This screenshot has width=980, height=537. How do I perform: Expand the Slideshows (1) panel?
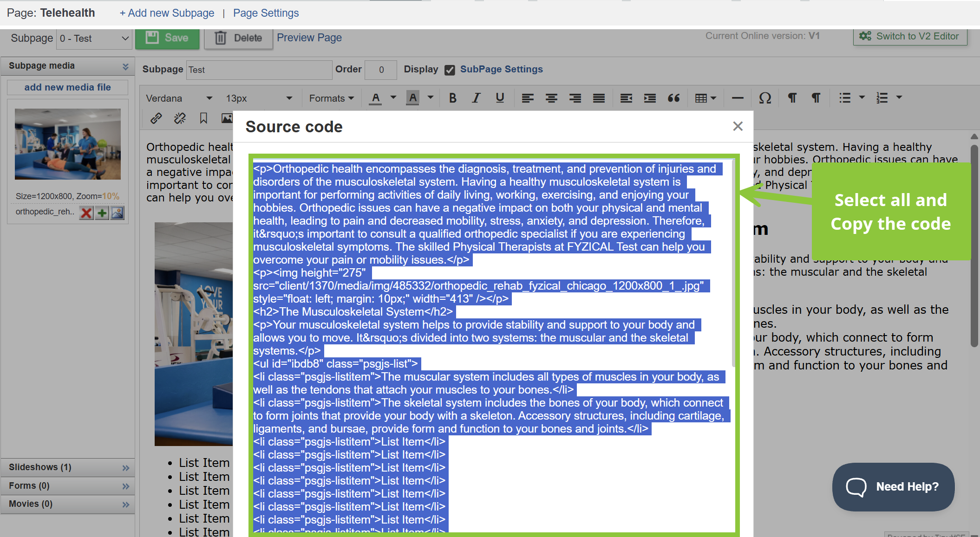click(126, 468)
